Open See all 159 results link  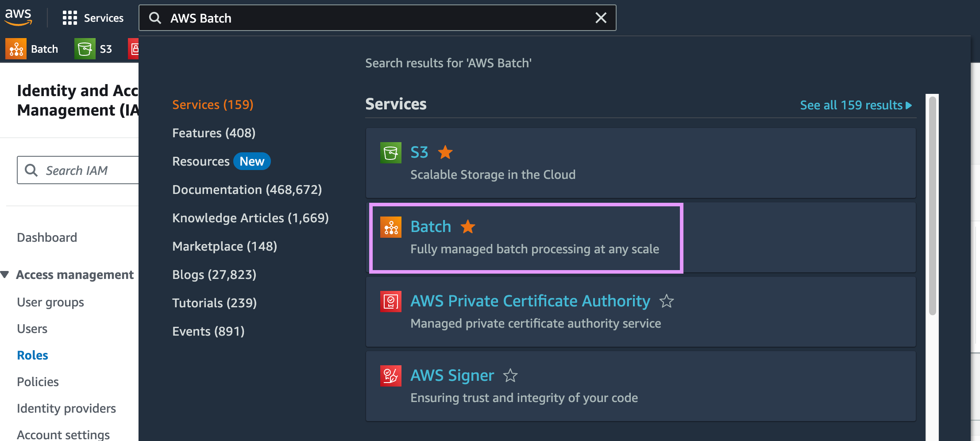855,105
